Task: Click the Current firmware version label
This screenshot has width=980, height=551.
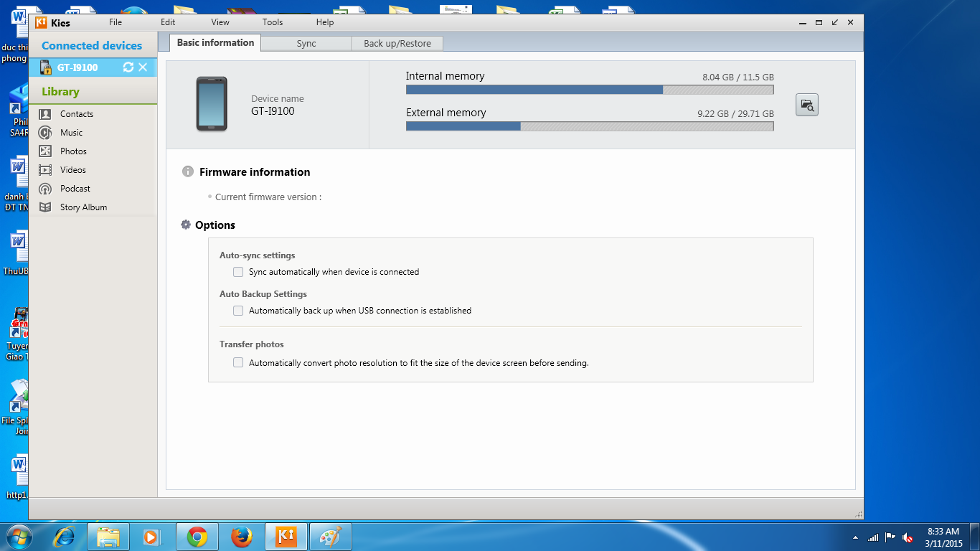Action: pyautogui.click(x=268, y=197)
